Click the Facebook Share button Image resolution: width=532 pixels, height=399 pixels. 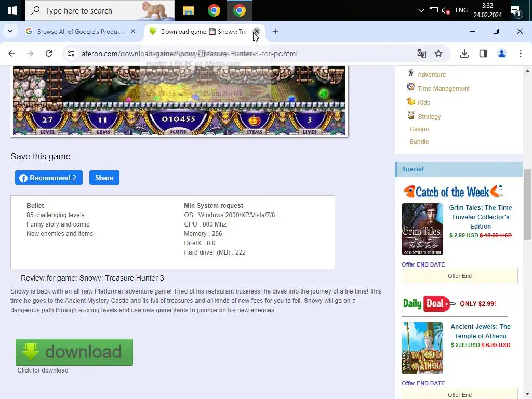pyautogui.click(x=104, y=178)
